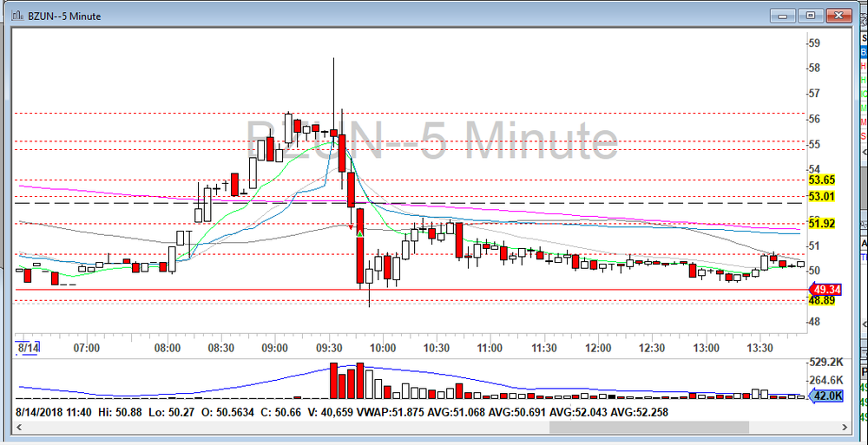
Task: Click the 09:30 time axis label
Action: 329,348
